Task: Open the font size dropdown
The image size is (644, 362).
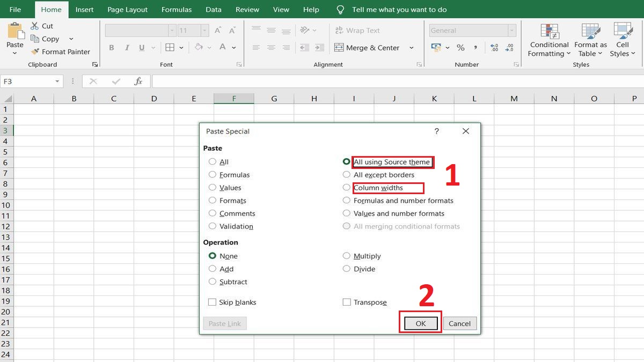Action: (x=204, y=31)
